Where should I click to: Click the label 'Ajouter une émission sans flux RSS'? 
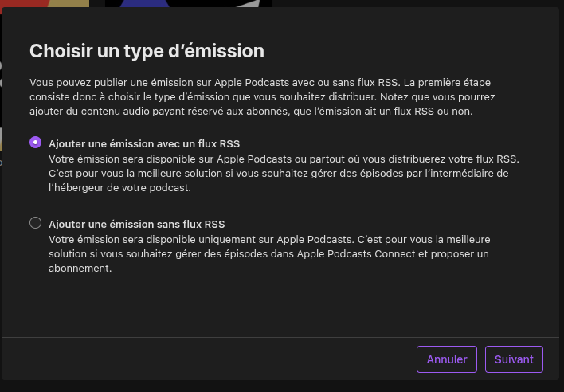click(137, 225)
